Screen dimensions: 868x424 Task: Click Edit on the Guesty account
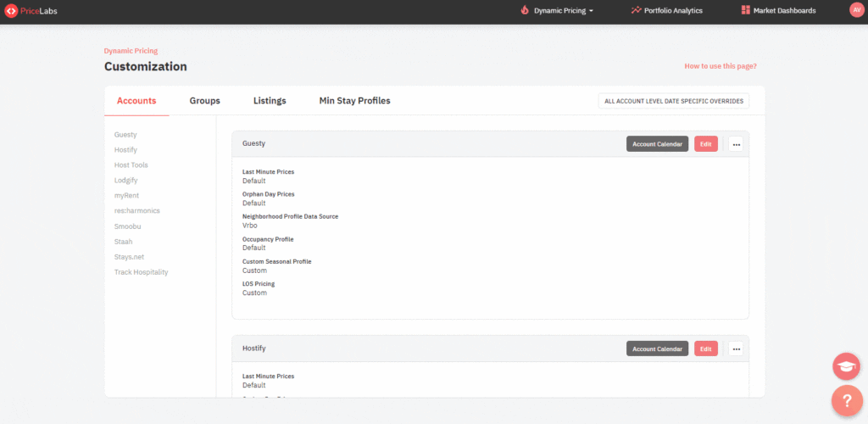point(706,144)
